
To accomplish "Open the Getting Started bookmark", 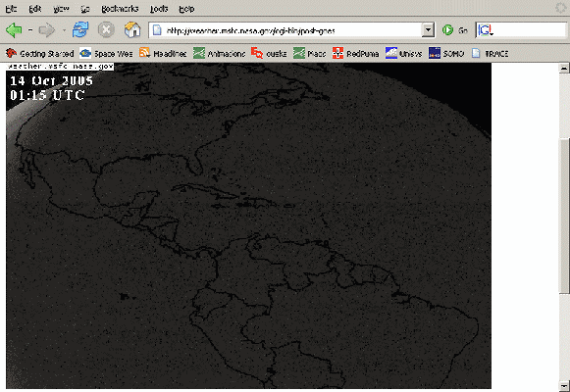I will point(39,53).
